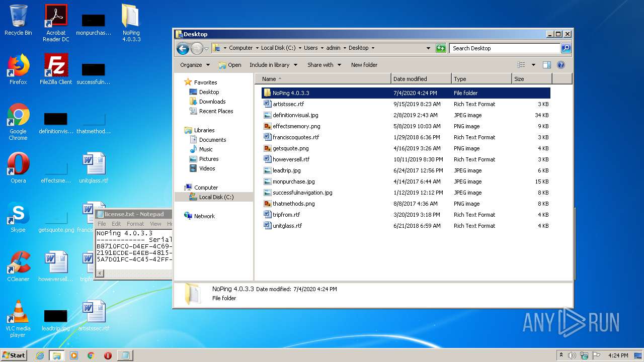Launch Skype desktop shortcut

pyautogui.click(x=18, y=217)
